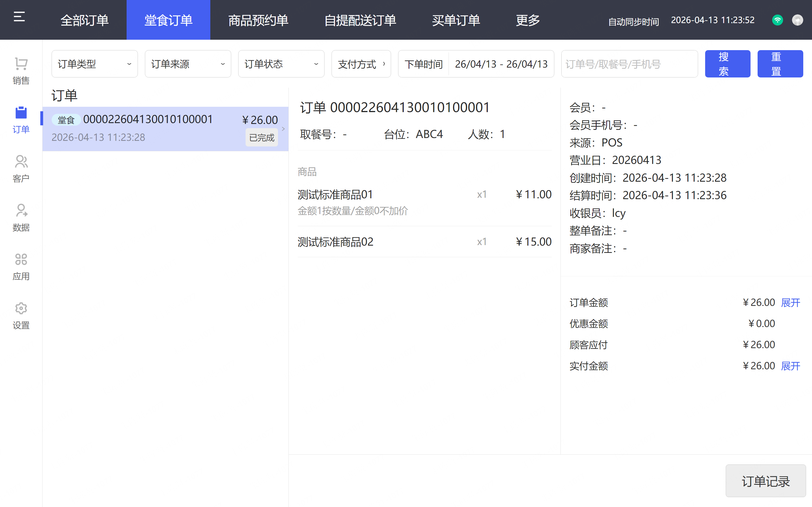This screenshot has height=507, width=812.
Task: Open the hamburger menu icon
Action: click(x=19, y=17)
